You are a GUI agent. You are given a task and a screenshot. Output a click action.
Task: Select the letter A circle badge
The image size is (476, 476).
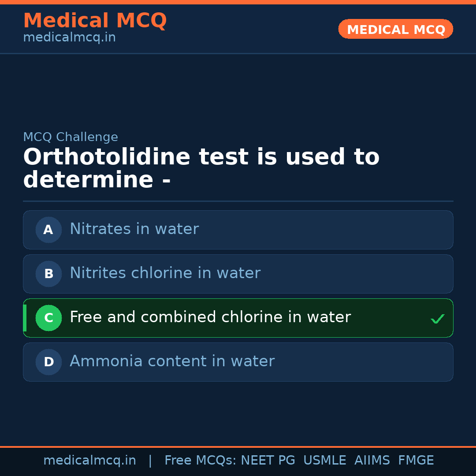(x=48, y=230)
